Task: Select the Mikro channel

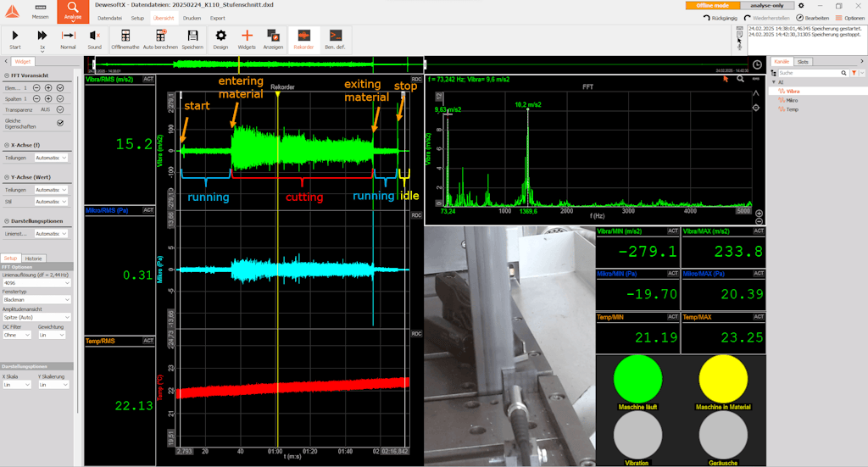Action: point(792,100)
